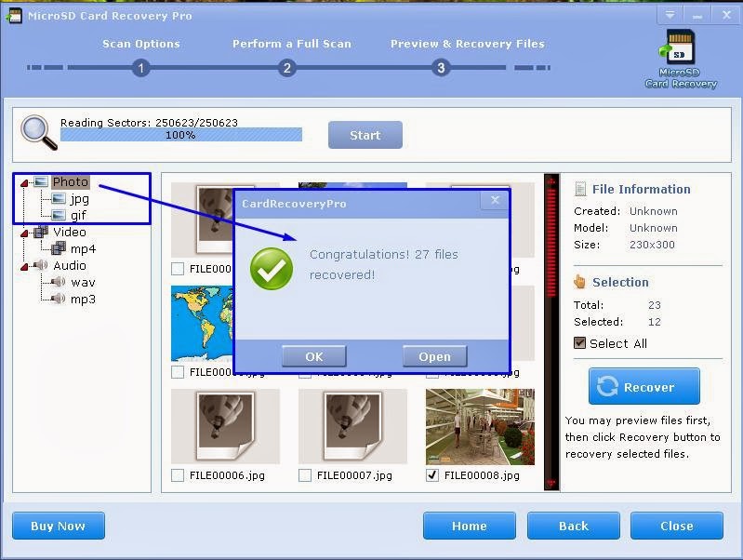Click the Back button
The image size is (743, 560).
[x=574, y=526]
